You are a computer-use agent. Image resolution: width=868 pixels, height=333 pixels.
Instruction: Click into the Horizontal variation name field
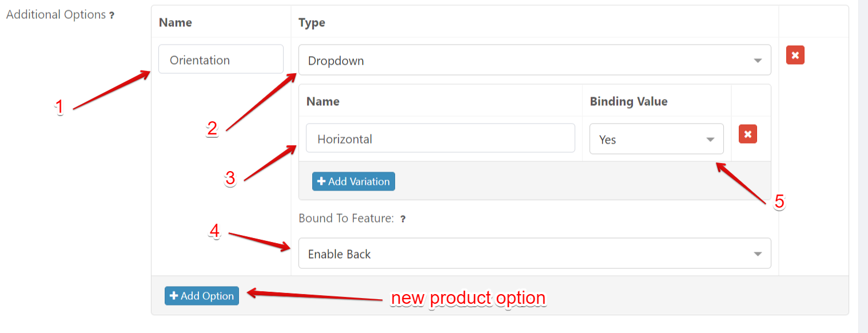(440, 138)
